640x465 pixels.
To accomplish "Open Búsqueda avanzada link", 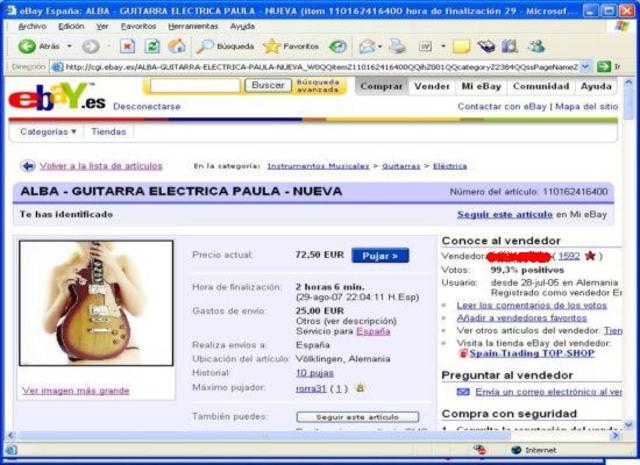I will (318, 86).
